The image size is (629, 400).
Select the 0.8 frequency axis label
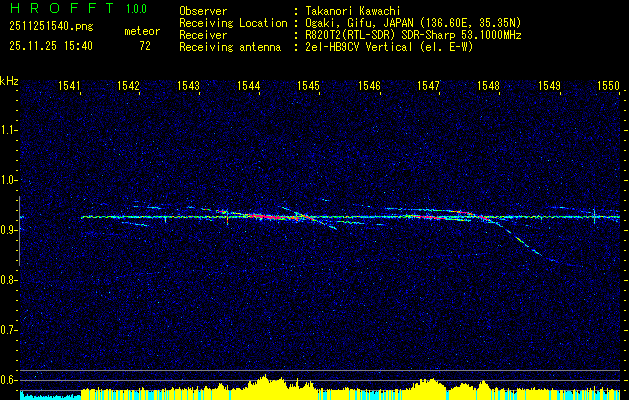9,280
